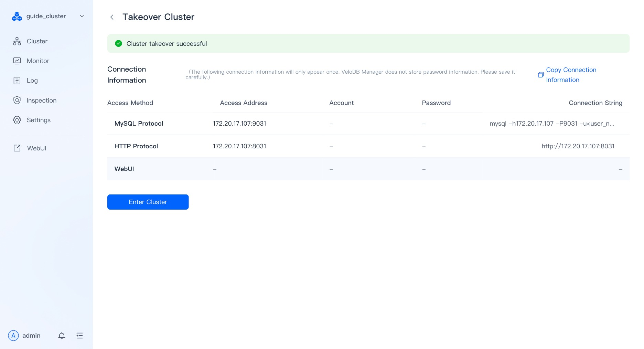Select the Settings menu label
The width and height of the screenshot is (644, 349).
tap(39, 120)
